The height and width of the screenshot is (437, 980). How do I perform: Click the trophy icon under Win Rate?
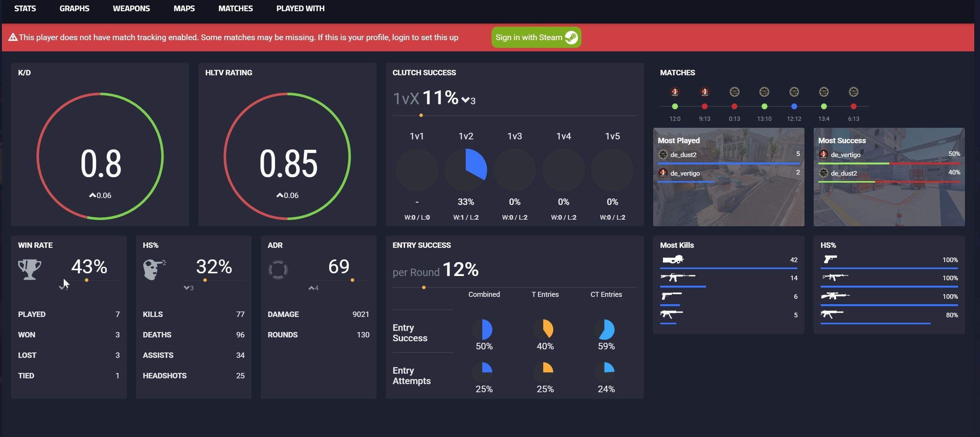point(29,269)
